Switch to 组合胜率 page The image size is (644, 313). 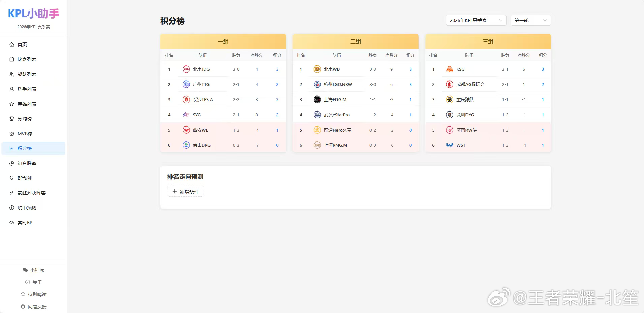point(33,163)
